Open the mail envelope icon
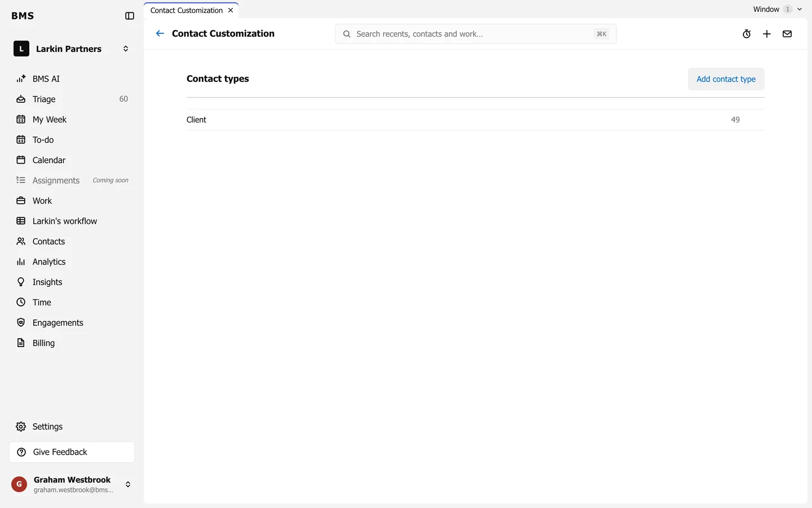The image size is (812, 508). (787, 34)
